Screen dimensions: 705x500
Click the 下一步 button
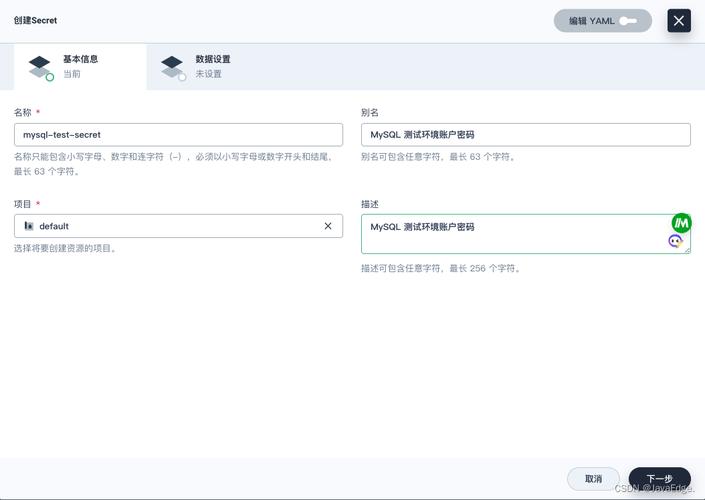660,479
